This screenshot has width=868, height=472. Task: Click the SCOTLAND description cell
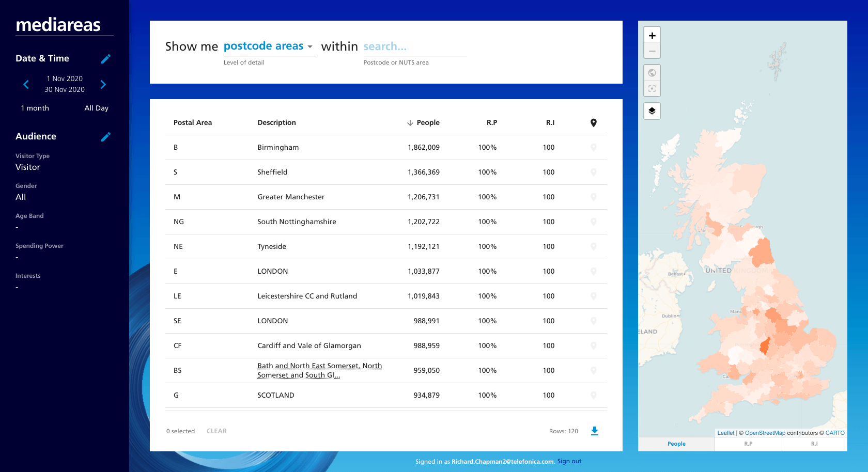(x=276, y=396)
